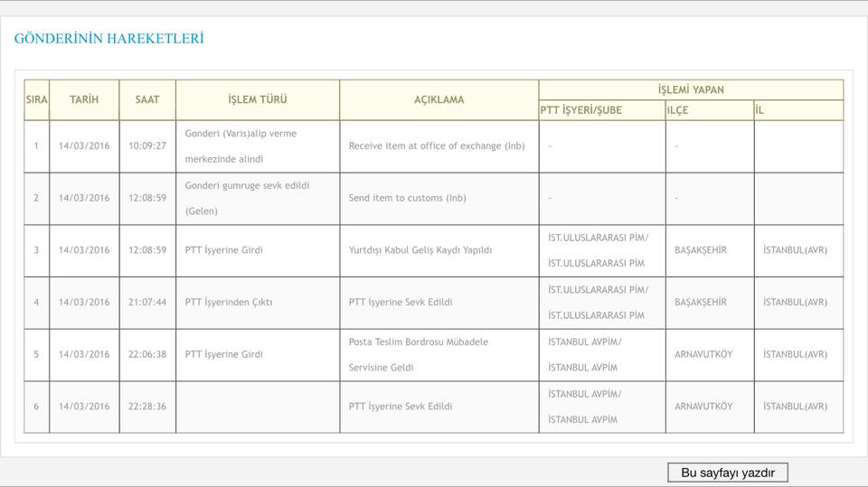Select time cell 10:09:27
Image resolution: width=868 pixels, height=487 pixels.
pos(147,146)
